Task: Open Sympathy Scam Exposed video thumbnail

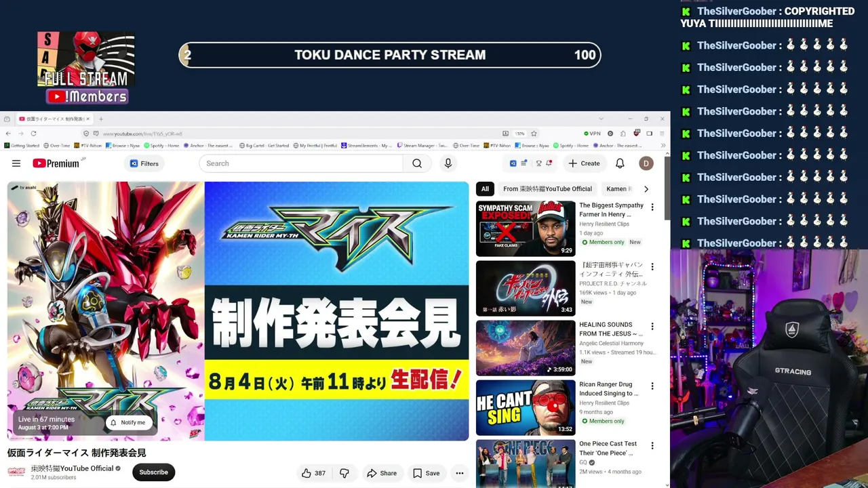Action: click(x=526, y=228)
